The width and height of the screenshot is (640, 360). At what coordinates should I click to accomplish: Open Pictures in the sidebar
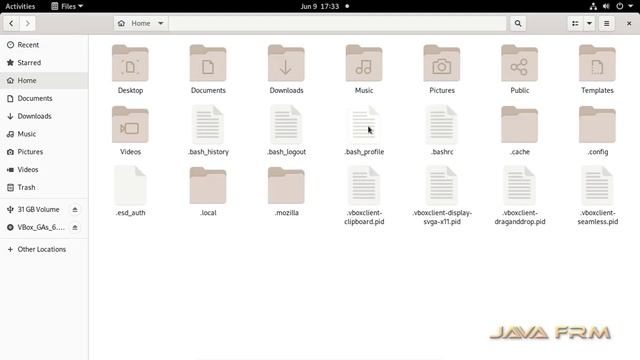coord(44,152)
